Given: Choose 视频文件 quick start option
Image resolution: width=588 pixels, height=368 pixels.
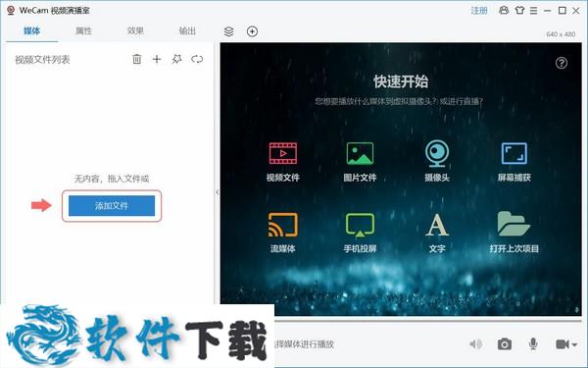Looking at the screenshot, I should [283, 162].
